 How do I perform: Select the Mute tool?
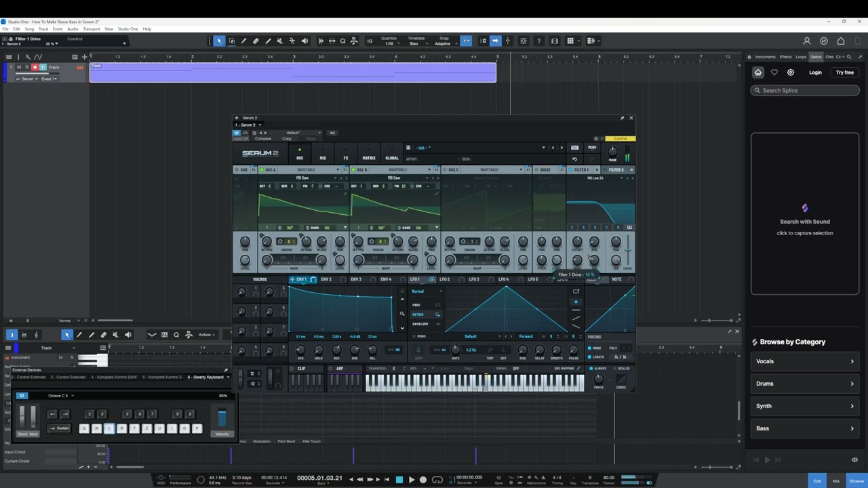(280, 41)
